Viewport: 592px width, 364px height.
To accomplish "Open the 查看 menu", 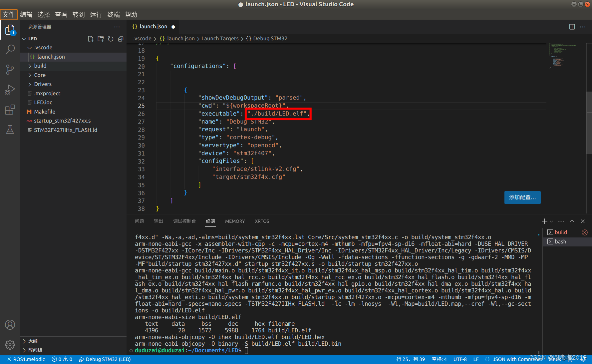I will pos(61,15).
